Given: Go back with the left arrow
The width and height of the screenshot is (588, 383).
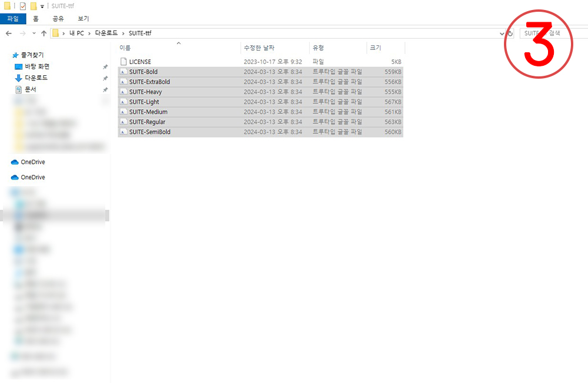Looking at the screenshot, I should pyautogui.click(x=9, y=33).
